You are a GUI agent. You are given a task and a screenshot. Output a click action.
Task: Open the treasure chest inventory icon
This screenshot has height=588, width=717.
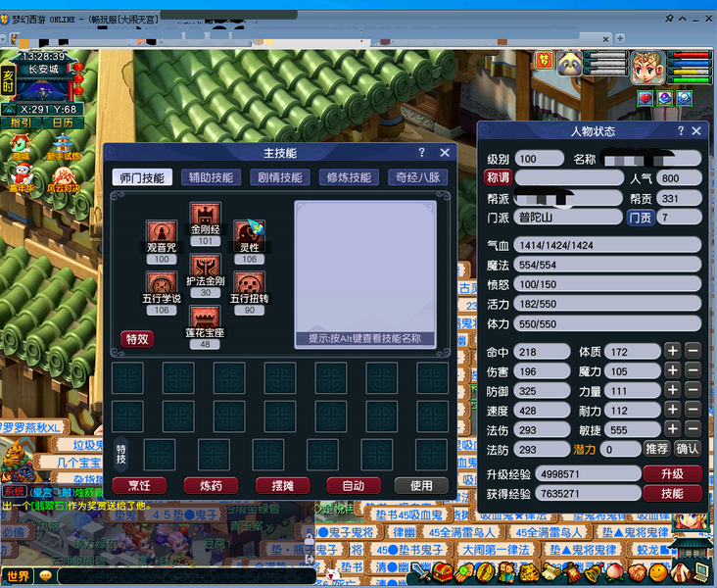coord(443,572)
